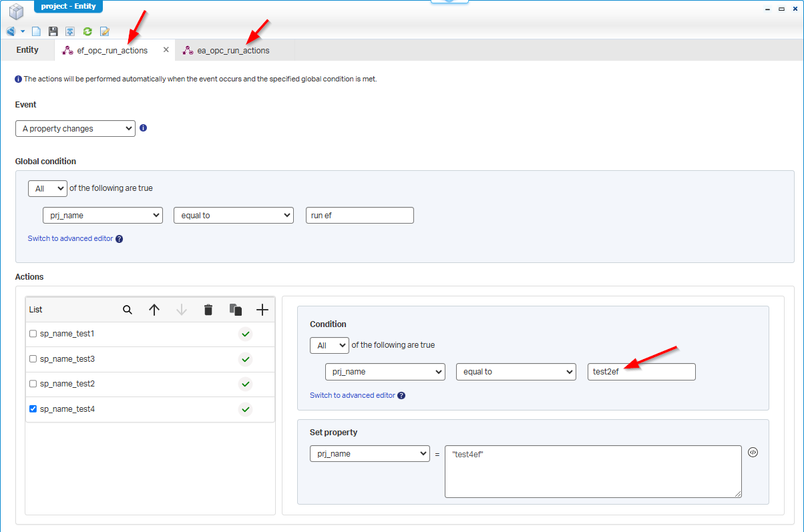The height and width of the screenshot is (532, 804).
Task: Open the Event dropdown 'A property changes'
Action: 75,129
